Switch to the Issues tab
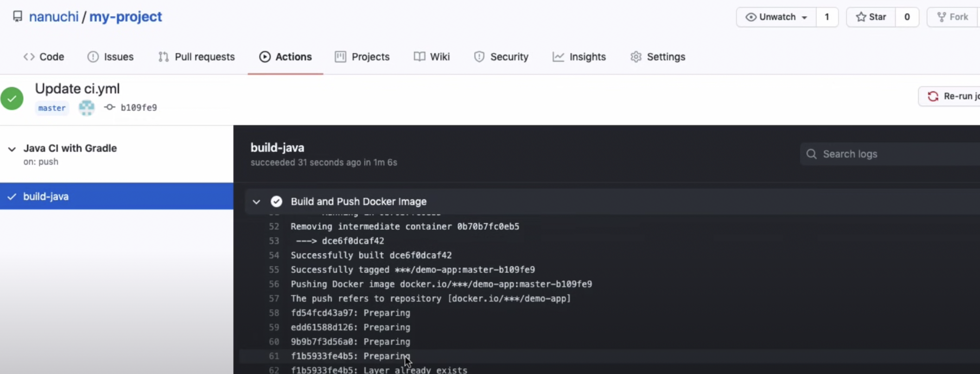Screen dimensions: 980x374 (x=110, y=57)
